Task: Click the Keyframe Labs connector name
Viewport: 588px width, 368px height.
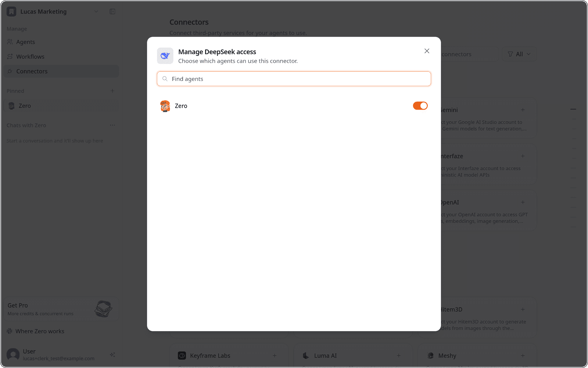Action: pyautogui.click(x=210, y=355)
